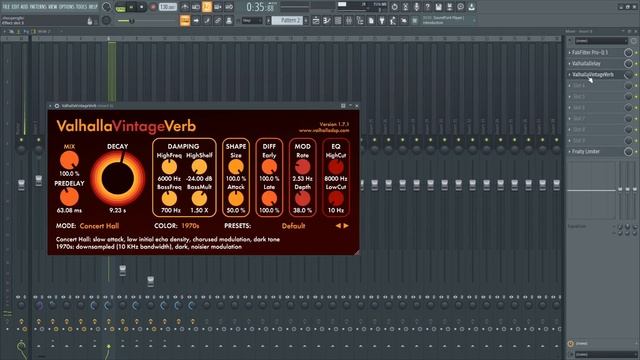
Task: Adjust the BassMult knob
Action: pyautogui.click(x=199, y=199)
